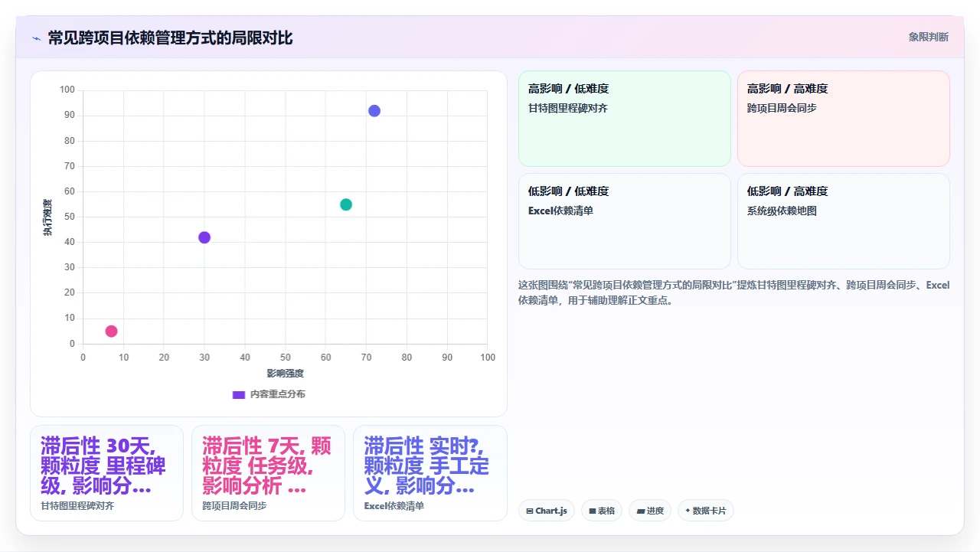Click the 表格 chip icon
980x552 pixels.
click(592, 511)
